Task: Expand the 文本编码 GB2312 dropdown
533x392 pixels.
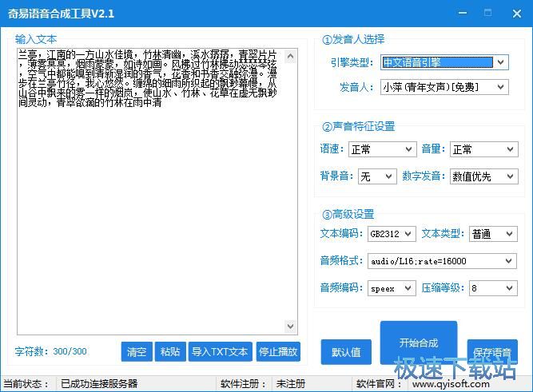Action: coord(392,234)
